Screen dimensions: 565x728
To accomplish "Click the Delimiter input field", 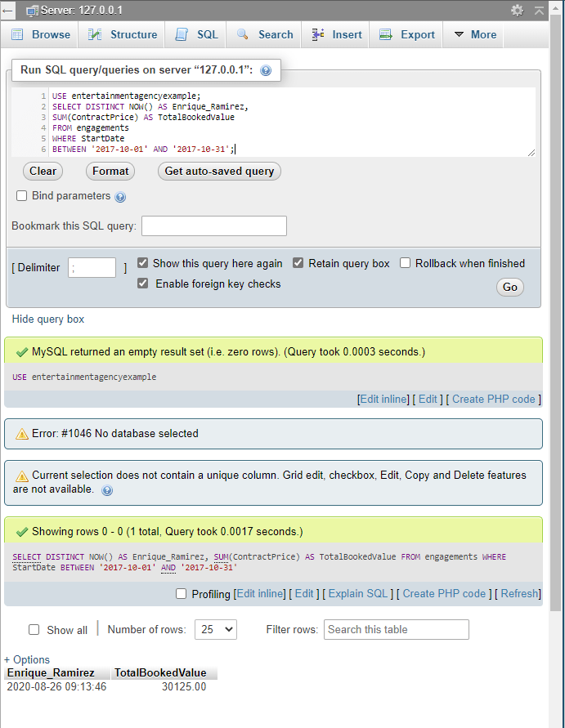I will coord(92,267).
